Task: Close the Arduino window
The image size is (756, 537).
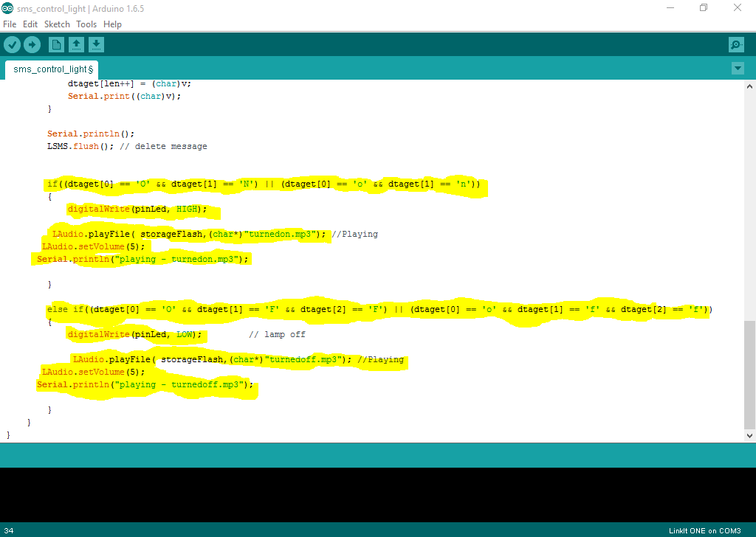Action: [x=738, y=7]
